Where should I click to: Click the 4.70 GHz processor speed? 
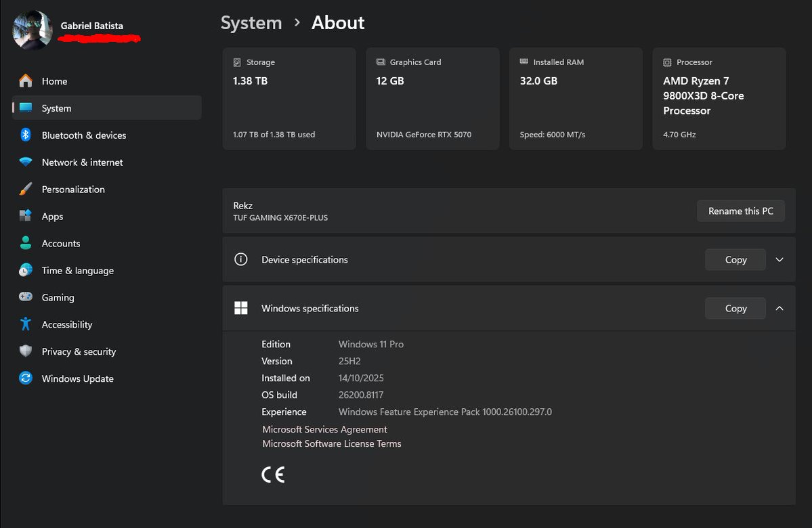point(679,135)
